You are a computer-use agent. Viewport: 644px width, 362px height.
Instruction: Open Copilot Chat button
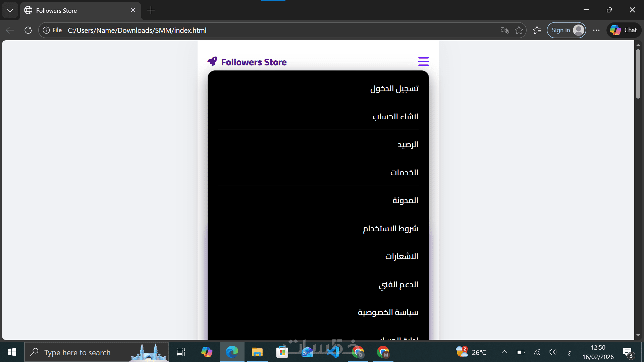point(624,30)
